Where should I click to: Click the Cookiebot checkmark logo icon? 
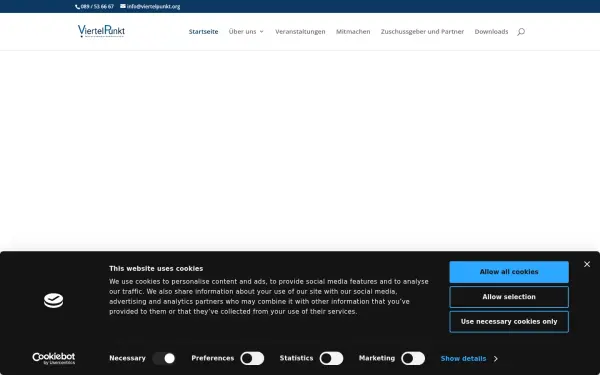[x=54, y=300]
